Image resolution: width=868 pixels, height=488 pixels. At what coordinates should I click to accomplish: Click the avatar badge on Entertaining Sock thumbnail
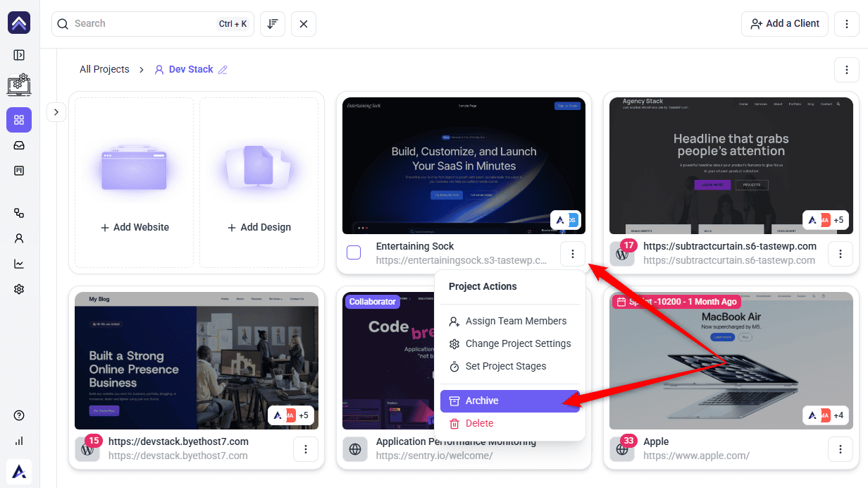(566, 220)
